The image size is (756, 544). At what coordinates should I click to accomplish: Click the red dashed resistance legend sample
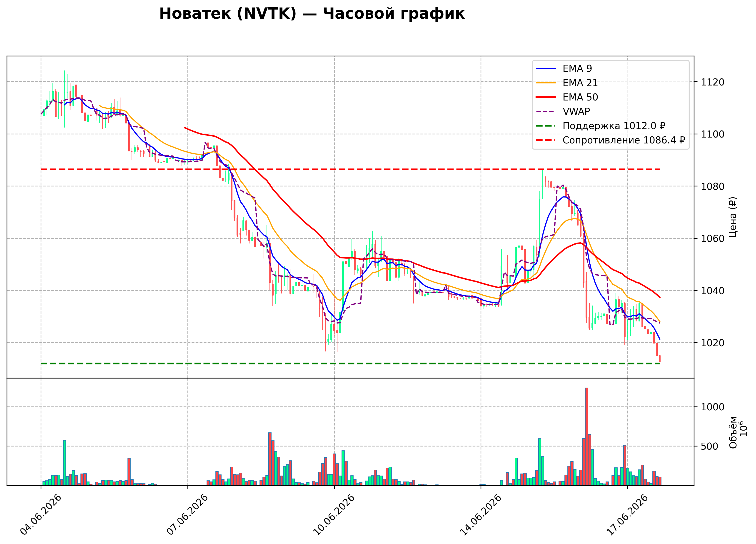click(546, 140)
